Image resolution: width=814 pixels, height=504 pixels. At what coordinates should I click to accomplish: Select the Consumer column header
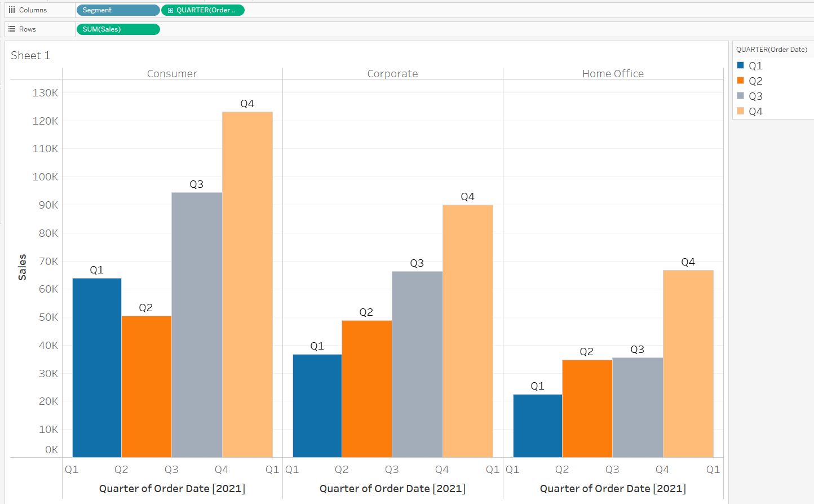click(x=172, y=73)
